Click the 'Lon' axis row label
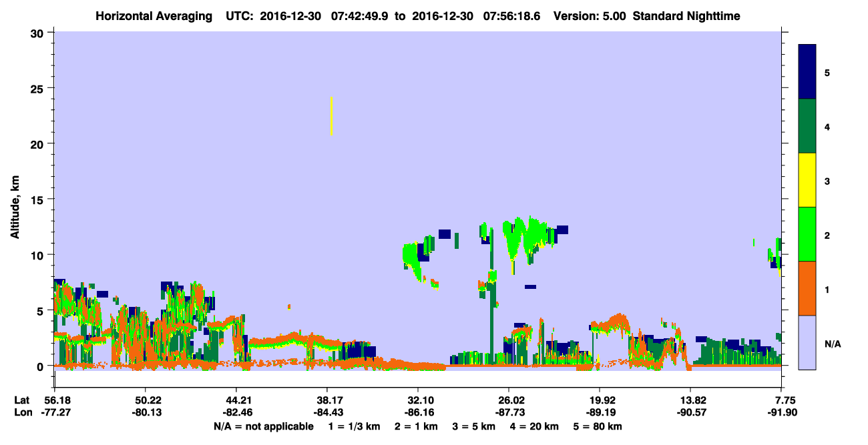Screen dimensions: 868x445 [22, 412]
